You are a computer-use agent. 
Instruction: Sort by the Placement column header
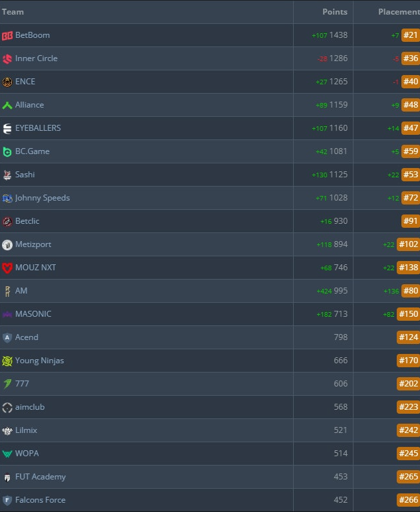pyautogui.click(x=399, y=12)
